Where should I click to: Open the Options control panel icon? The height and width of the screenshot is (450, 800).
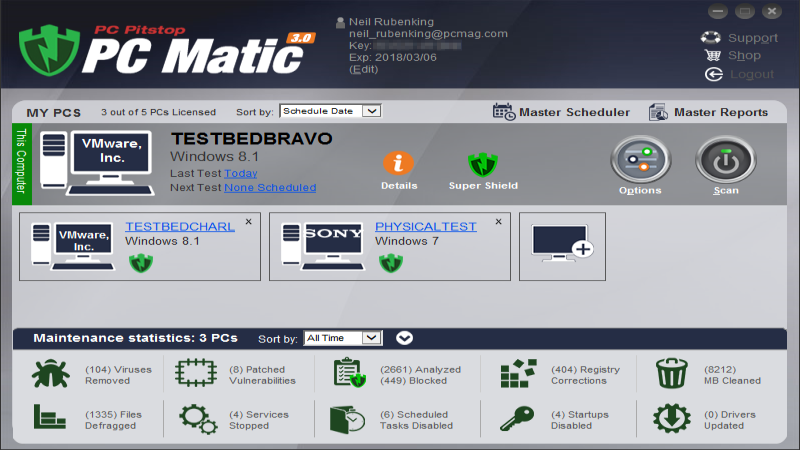click(x=640, y=160)
